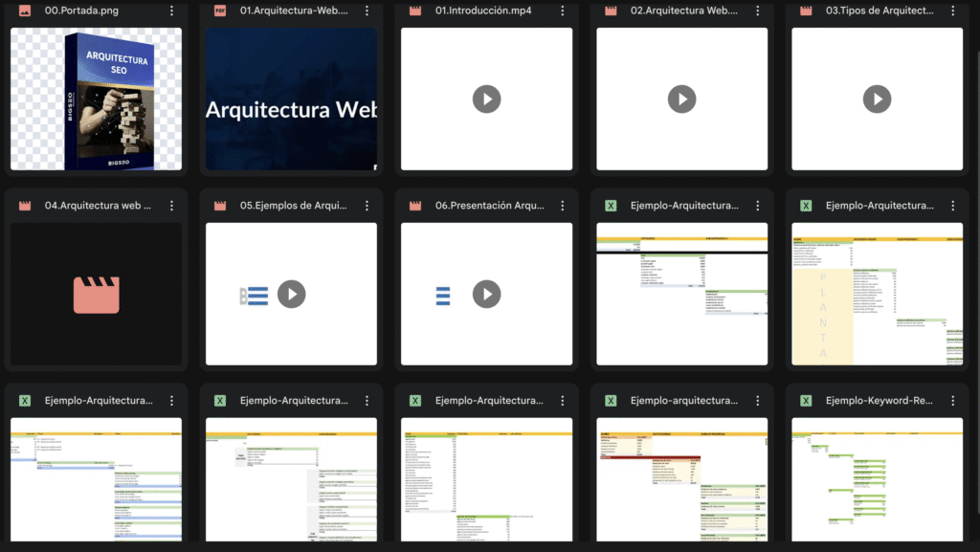Click the video icon beside 01.Introducción.mp4
The width and height of the screenshot is (980, 552).
pos(415,11)
